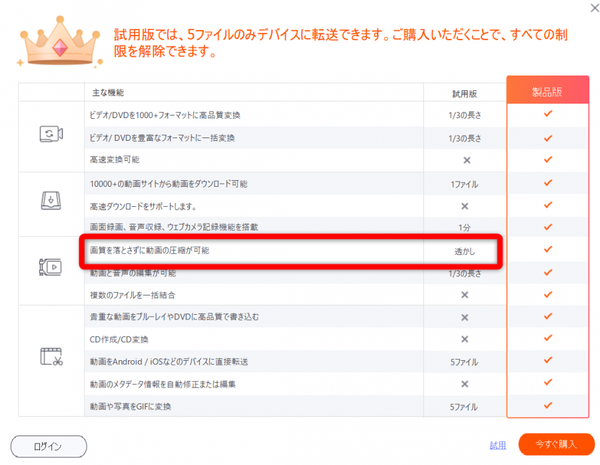Click the 製品版 checkmark for 動画の圧縮 row
The height and width of the screenshot is (465, 600).
(x=548, y=249)
